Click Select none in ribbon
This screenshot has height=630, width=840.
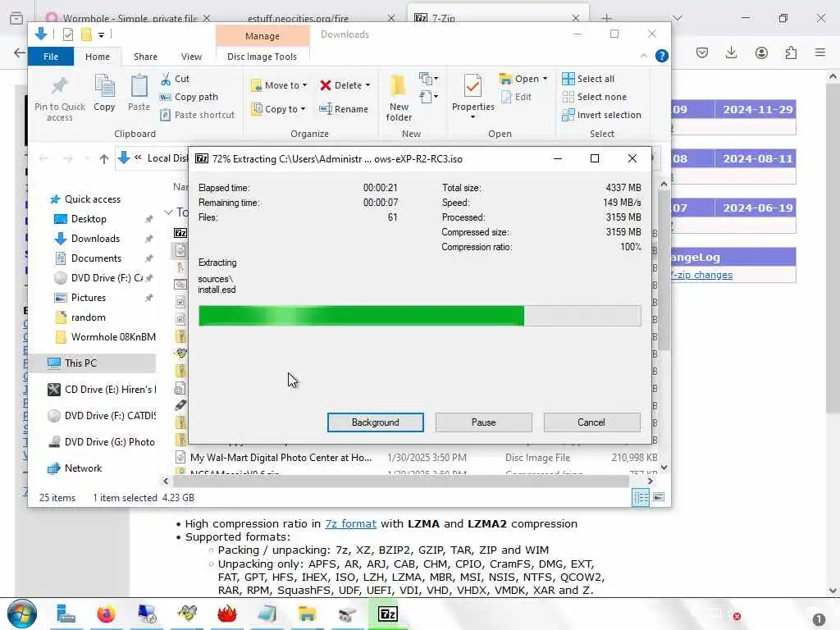tap(594, 97)
